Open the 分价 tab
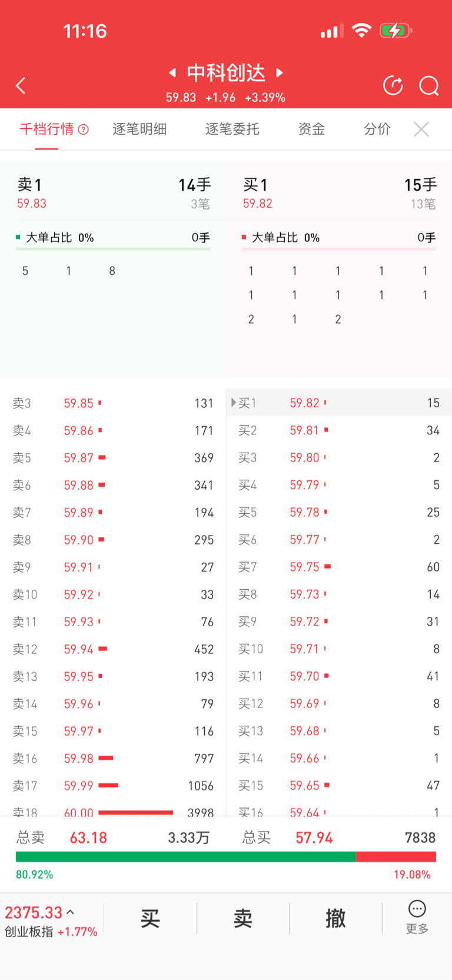This screenshot has width=452, height=980. tap(377, 129)
